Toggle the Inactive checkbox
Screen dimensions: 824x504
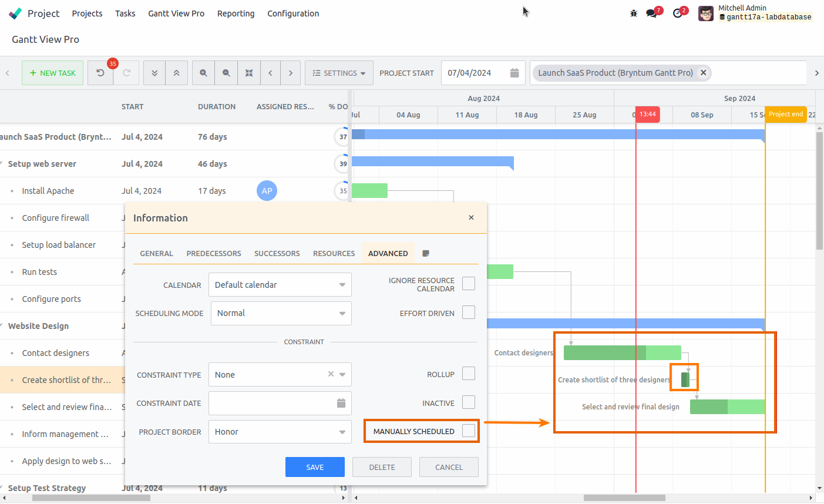pos(468,402)
